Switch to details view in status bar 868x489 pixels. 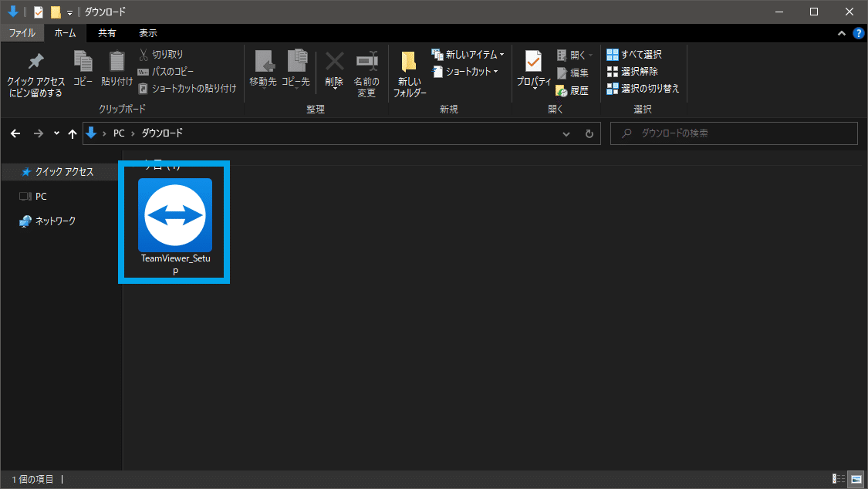(x=839, y=479)
